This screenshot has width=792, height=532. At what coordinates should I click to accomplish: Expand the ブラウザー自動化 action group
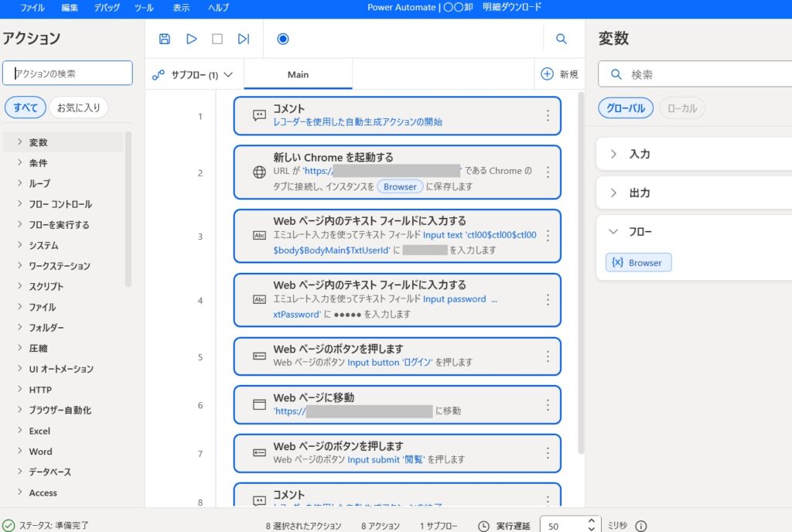point(60,410)
